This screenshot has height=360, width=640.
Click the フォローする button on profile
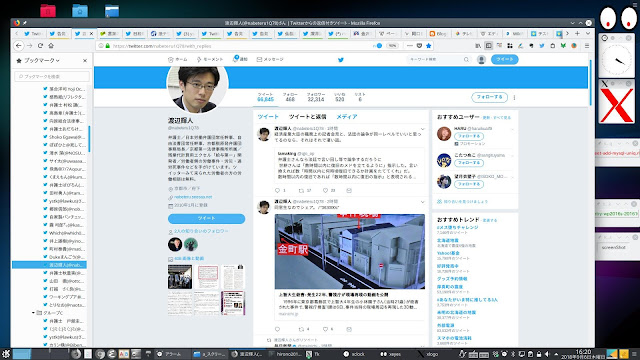pos(489,97)
